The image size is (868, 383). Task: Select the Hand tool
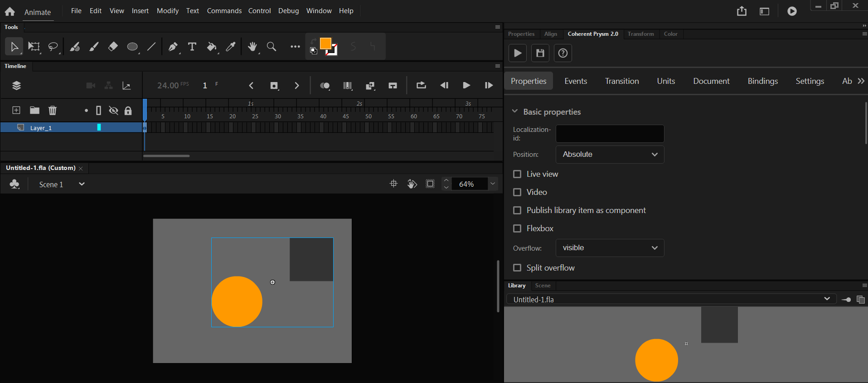tap(252, 46)
